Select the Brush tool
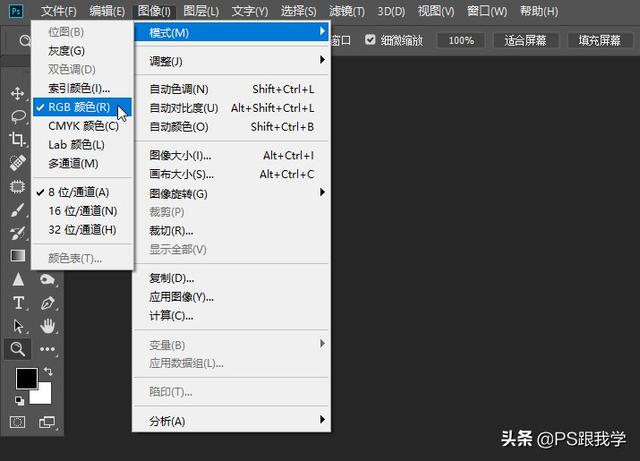Viewport: 640px width, 461px height. (17, 210)
